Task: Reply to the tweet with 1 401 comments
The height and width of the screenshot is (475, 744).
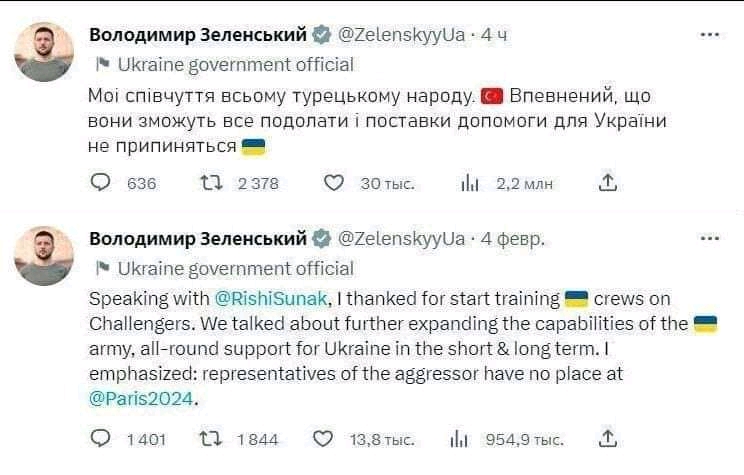Action: [100, 438]
